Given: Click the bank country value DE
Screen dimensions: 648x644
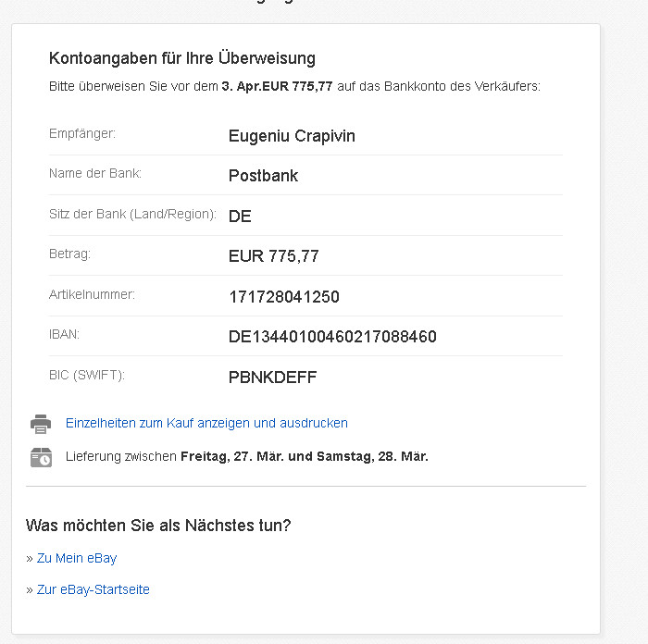Looking at the screenshot, I should 240,217.
